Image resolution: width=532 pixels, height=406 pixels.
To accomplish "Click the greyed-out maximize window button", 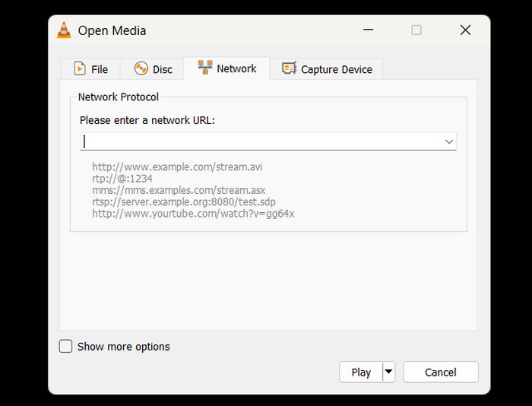I will tap(416, 30).
